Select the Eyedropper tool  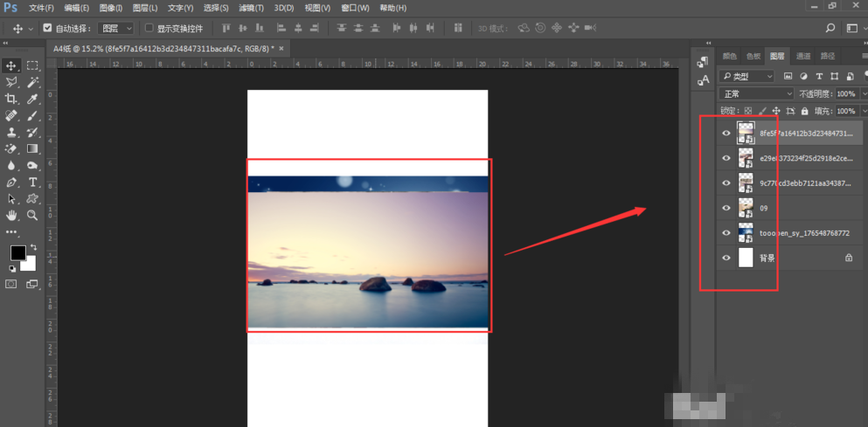(32, 99)
